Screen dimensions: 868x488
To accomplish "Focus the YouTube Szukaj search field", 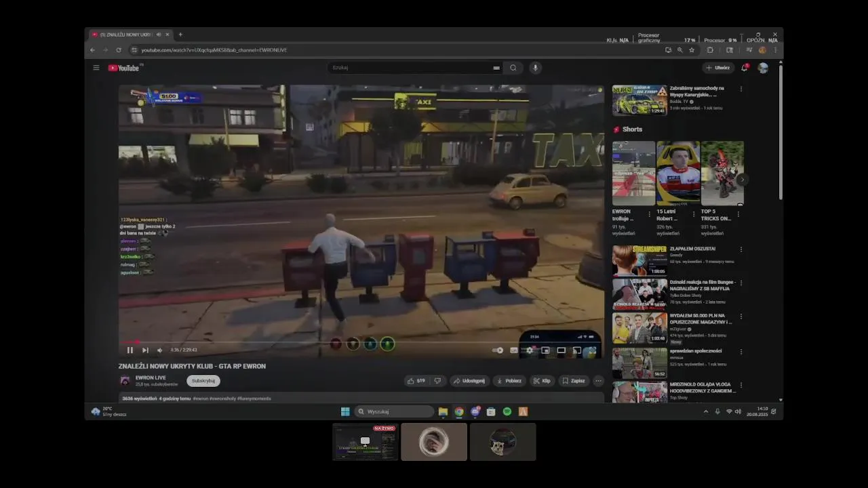I will (410, 68).
